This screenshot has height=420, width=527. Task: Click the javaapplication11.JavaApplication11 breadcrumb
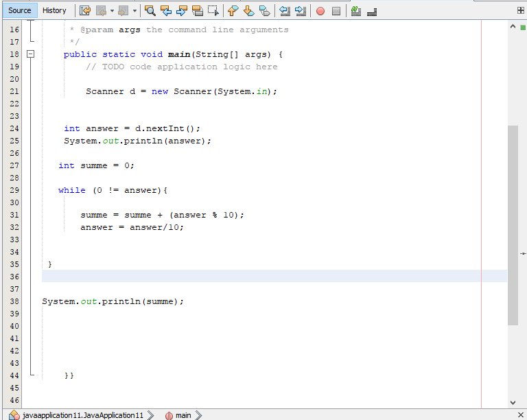point(82,415)
